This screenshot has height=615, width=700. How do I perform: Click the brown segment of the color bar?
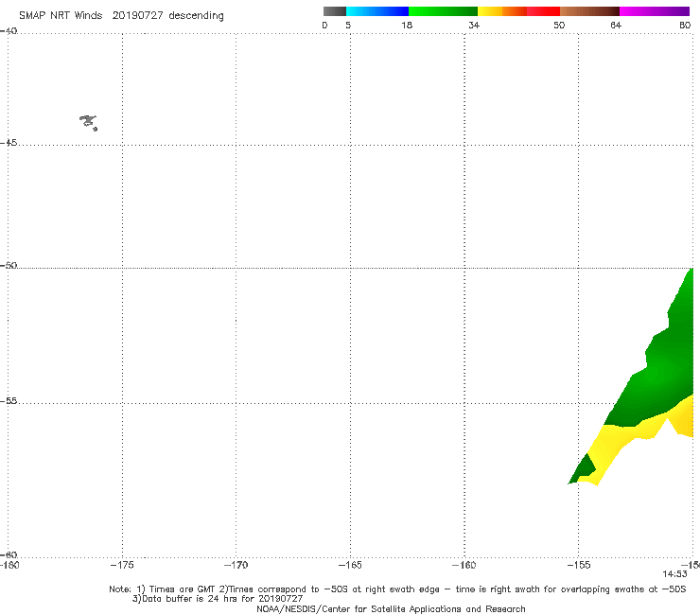(589, 11)
